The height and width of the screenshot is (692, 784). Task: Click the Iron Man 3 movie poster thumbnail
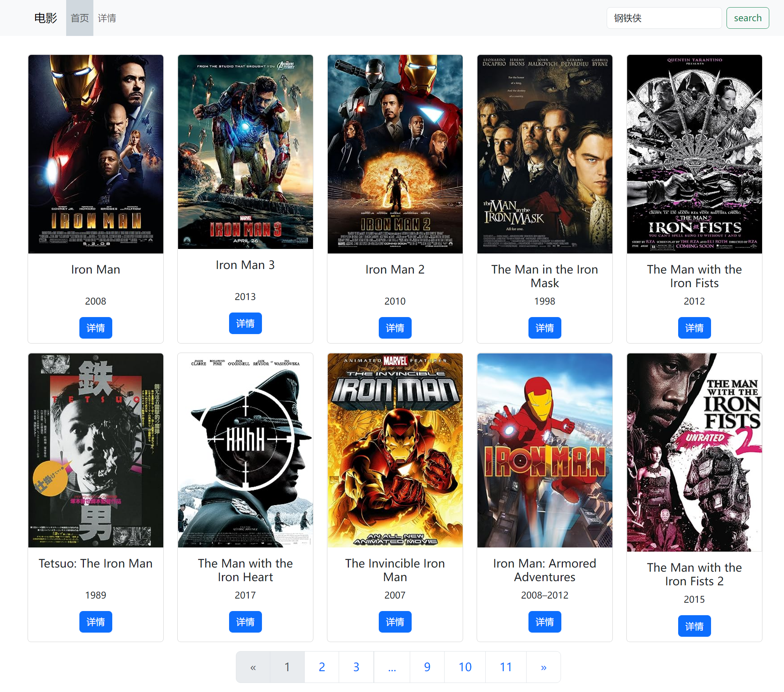[x=245, y=153]
